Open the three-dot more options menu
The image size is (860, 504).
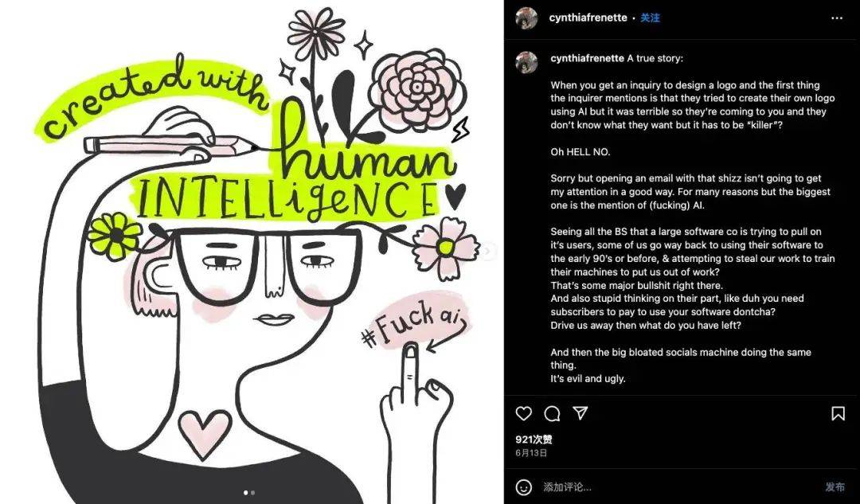(837, 18)
